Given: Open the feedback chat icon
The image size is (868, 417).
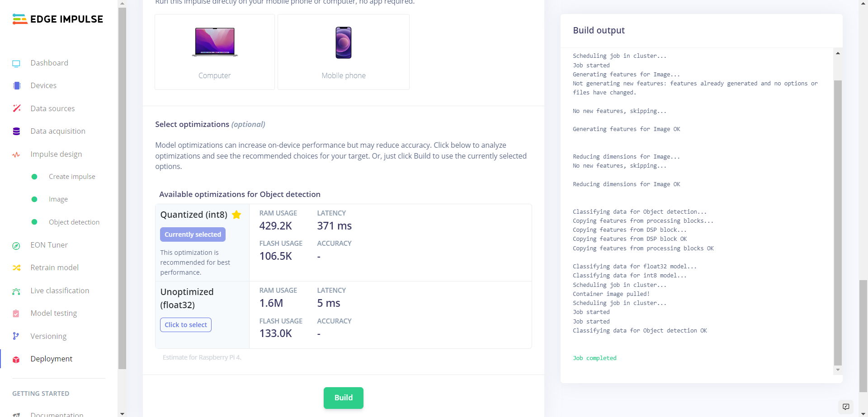Looking at the screenshot, I should 846,407.
